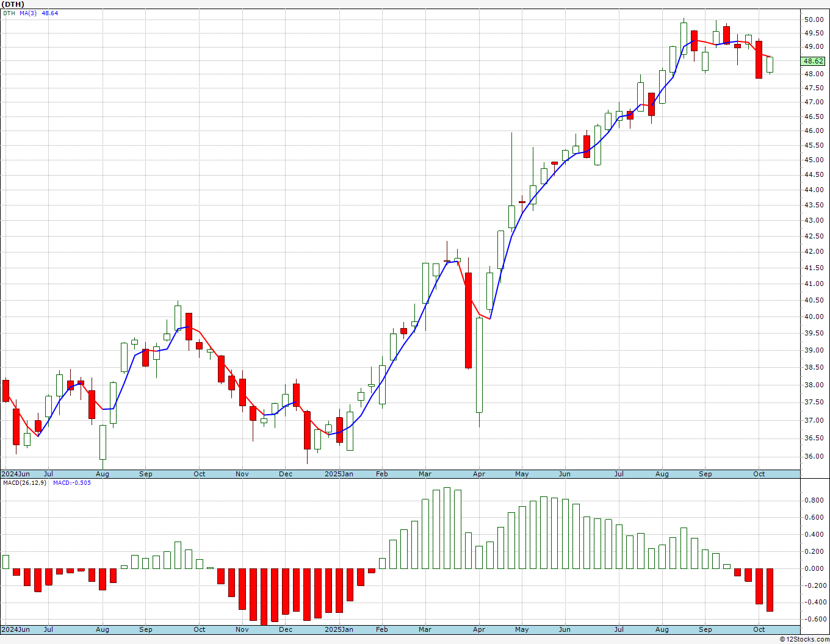830x644 pixels.
Task: Click the 50.00 price level label
Action: (x=814, y=20)
